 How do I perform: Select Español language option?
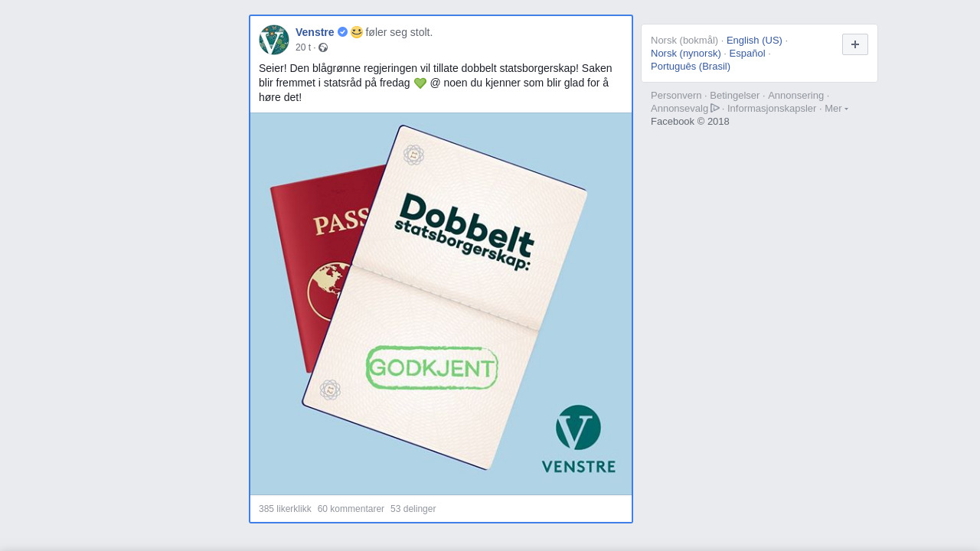(x=747, y=54)
